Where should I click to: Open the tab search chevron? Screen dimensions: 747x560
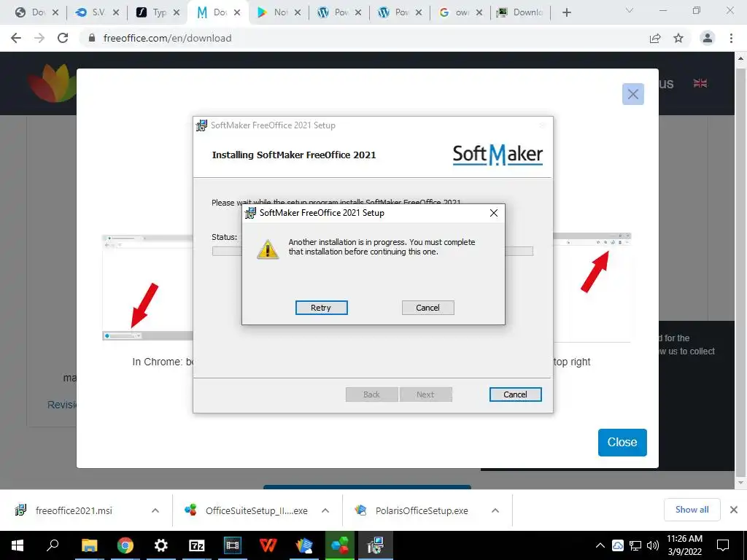click(629, 10)
